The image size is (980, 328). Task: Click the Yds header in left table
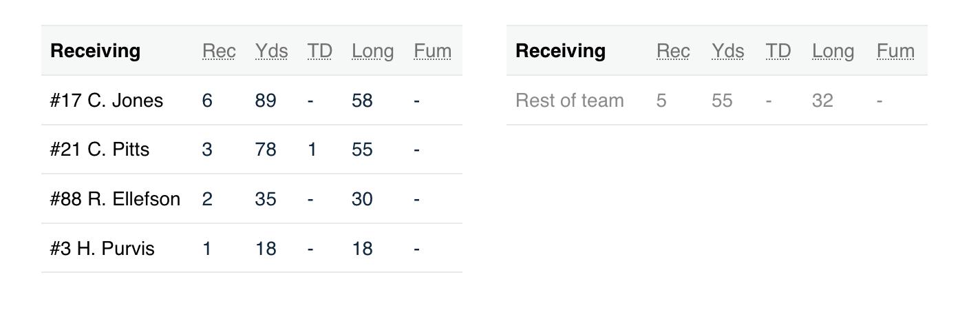coord(271,51)
